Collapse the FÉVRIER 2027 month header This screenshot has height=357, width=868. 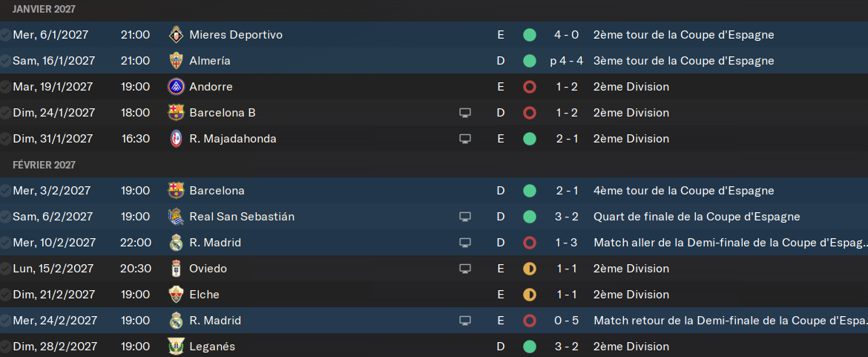(44, 165)
